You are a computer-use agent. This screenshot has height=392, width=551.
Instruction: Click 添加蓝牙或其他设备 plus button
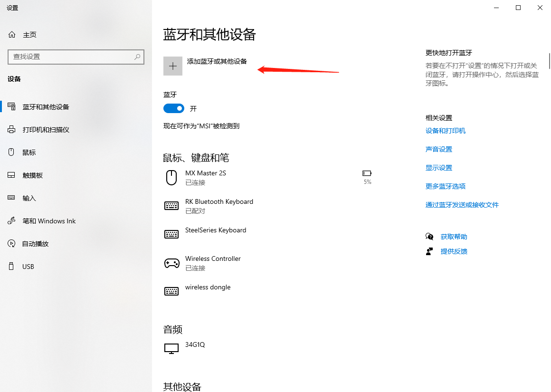(172, 66)
